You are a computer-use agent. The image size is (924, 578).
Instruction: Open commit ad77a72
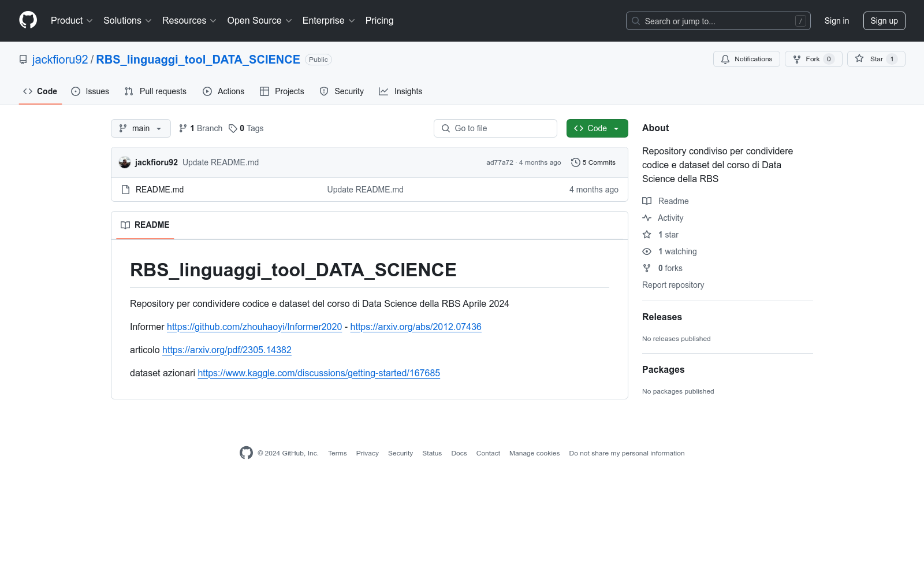(x=500, y=162)
